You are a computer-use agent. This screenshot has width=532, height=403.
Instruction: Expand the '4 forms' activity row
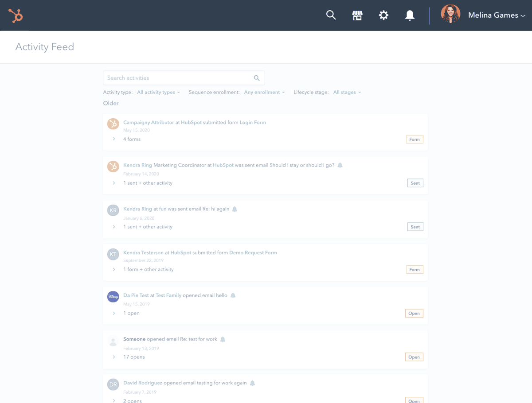pyautogui.click(x=114, y=139)
